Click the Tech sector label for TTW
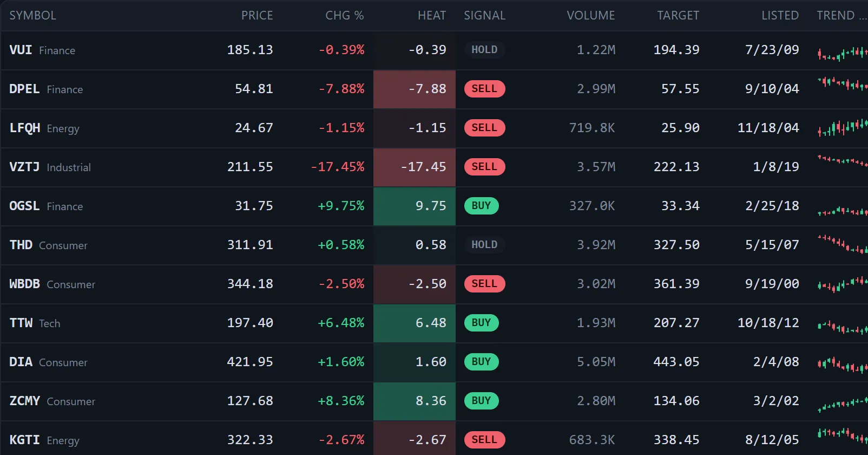868x455 pixels. coord(50,323)
